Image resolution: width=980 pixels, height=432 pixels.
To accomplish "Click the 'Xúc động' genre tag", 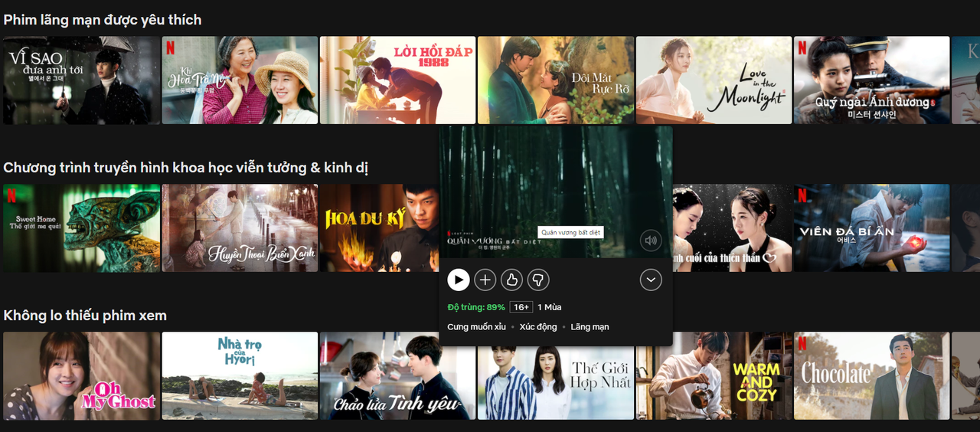I will [x=538, y=327].
